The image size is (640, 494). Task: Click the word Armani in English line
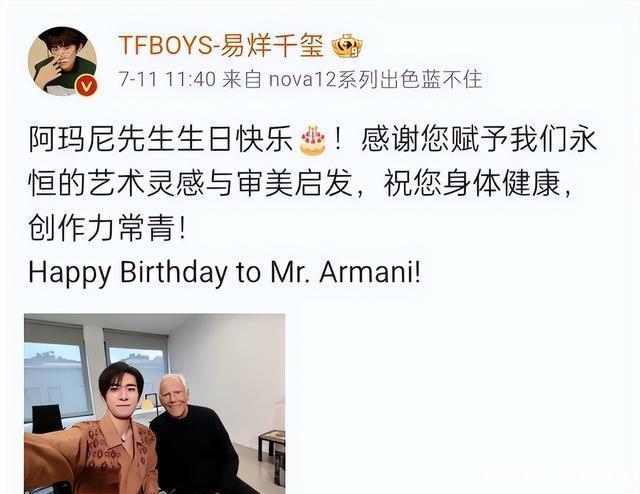coord(366,271)
